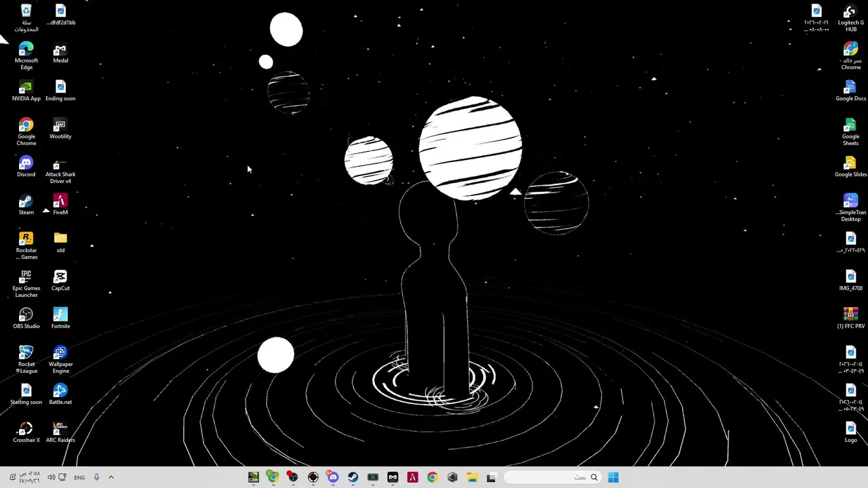
Task: Select the dfdf2d1bb file icon
Action: pos(60,16)
